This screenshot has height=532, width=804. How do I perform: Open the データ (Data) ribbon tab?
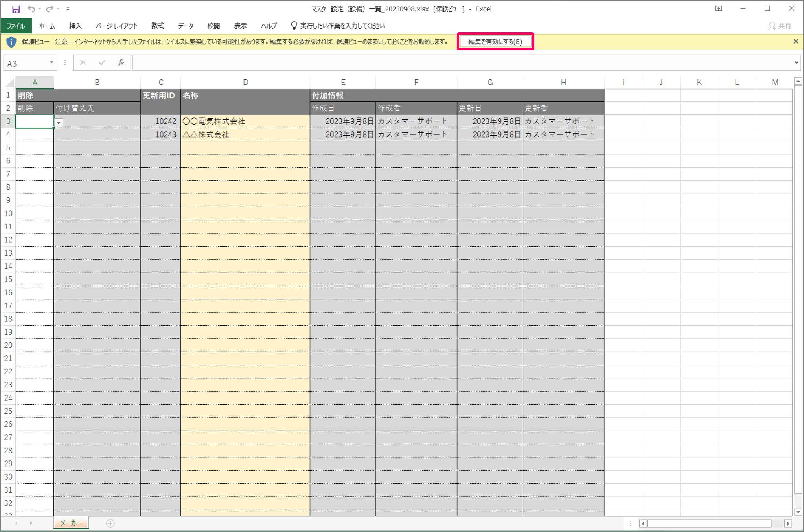186,26
